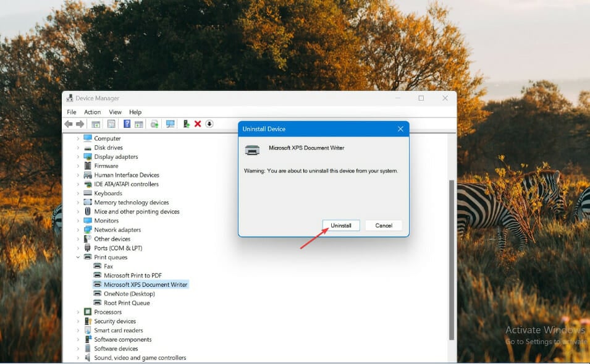This screenshot has height=364, width=590.
Task: Open the File menu
Action: pos(72,112)
